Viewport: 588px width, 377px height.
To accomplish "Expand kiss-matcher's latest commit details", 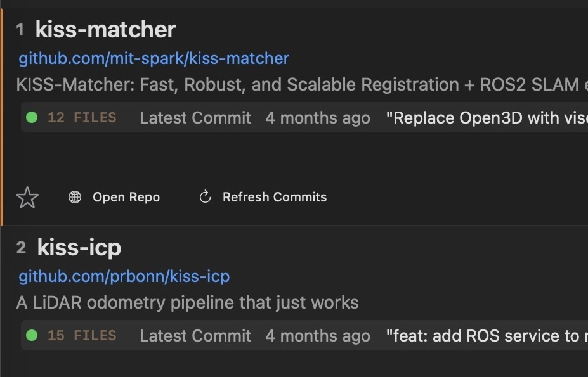I will (195, 117).
